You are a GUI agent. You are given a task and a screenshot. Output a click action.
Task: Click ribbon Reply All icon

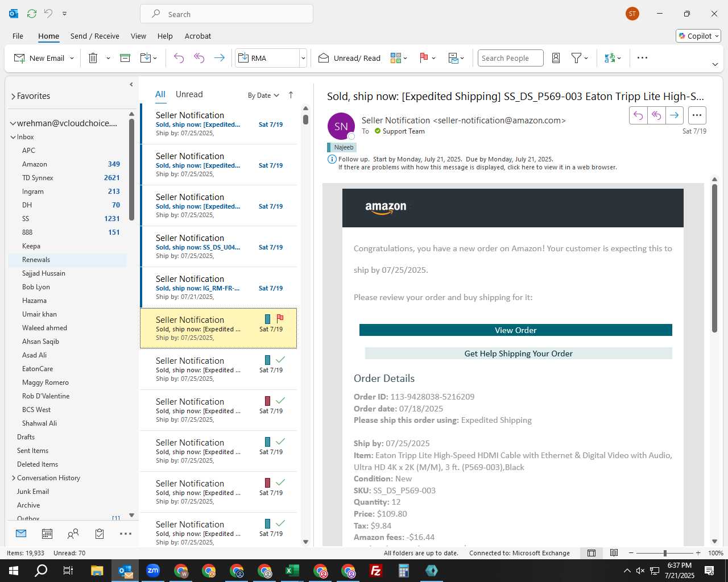pos(199,58)
